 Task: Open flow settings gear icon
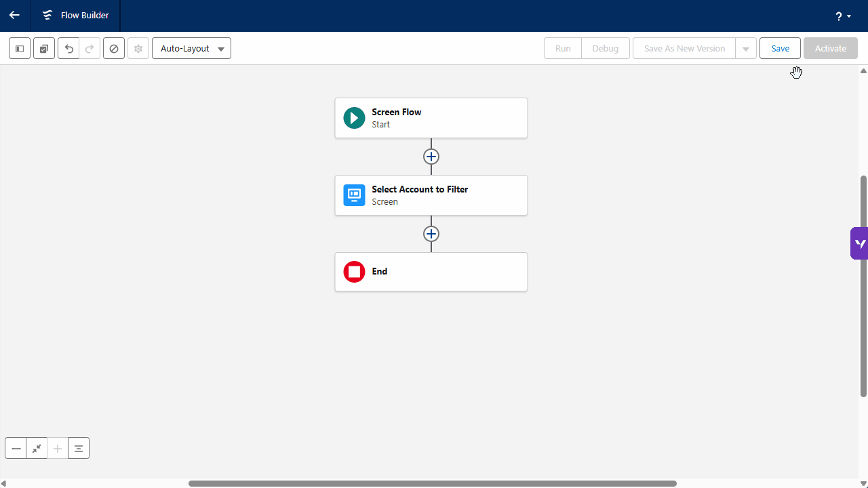[138, 49]
